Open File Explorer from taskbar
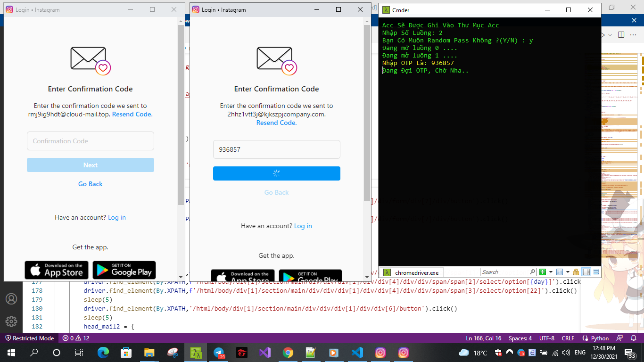Image resolution: width=644 pixels, height=362 pixels. (x=149, y=352)
